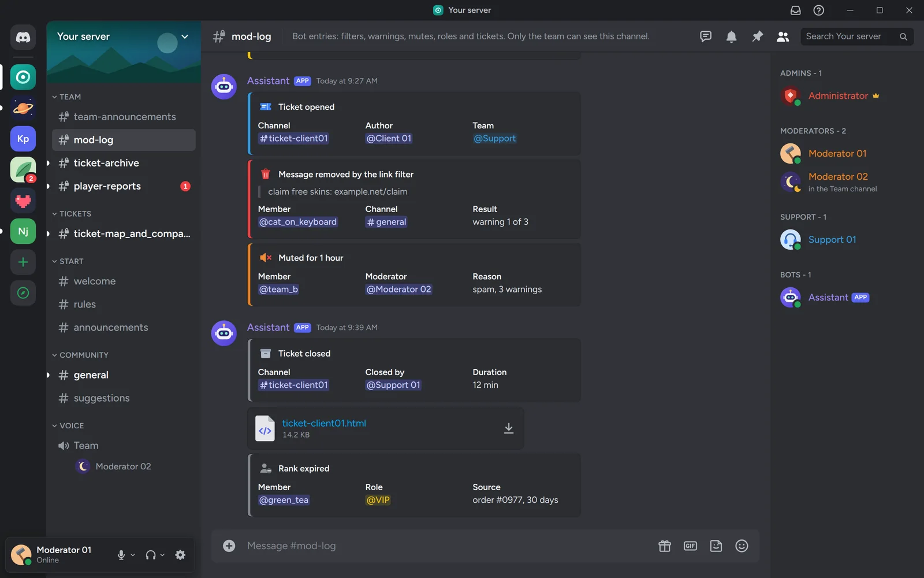Click the @green_tea mention
Screen dimensions: 924x578
click(284, 500)
